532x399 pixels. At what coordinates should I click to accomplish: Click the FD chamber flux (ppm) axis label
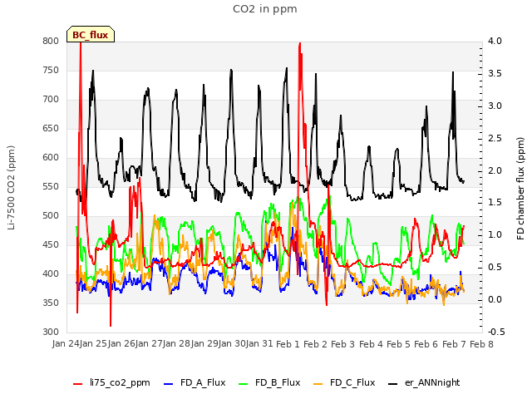(520, 189)
